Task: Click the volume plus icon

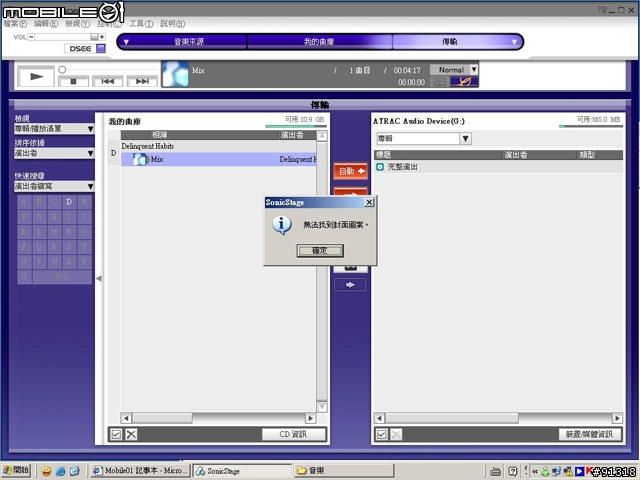Action: tap(102, 37)
